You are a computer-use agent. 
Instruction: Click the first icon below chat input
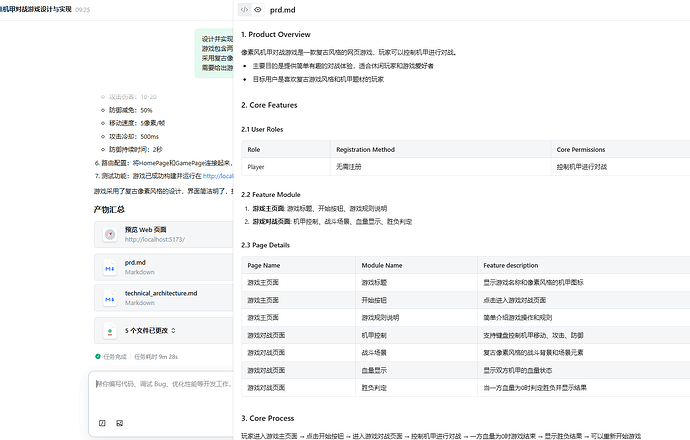point(102,423)
